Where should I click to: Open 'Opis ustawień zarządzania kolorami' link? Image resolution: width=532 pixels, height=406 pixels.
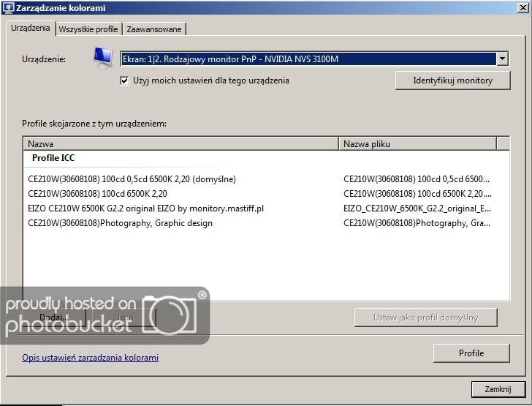coord(91,358)
